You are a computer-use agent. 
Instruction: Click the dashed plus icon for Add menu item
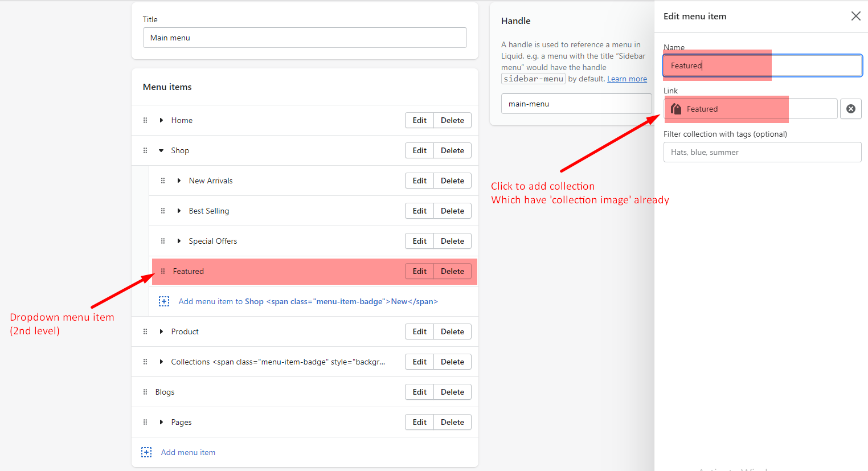tap(146, 452)
